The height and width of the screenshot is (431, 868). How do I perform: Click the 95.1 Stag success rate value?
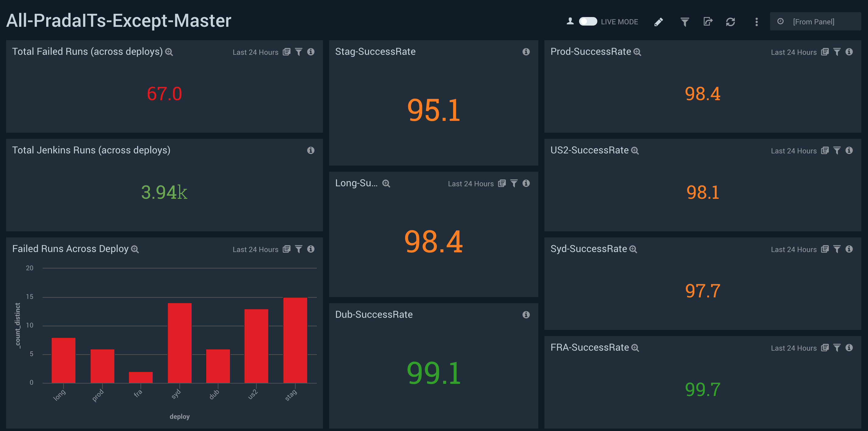(434, 110)
